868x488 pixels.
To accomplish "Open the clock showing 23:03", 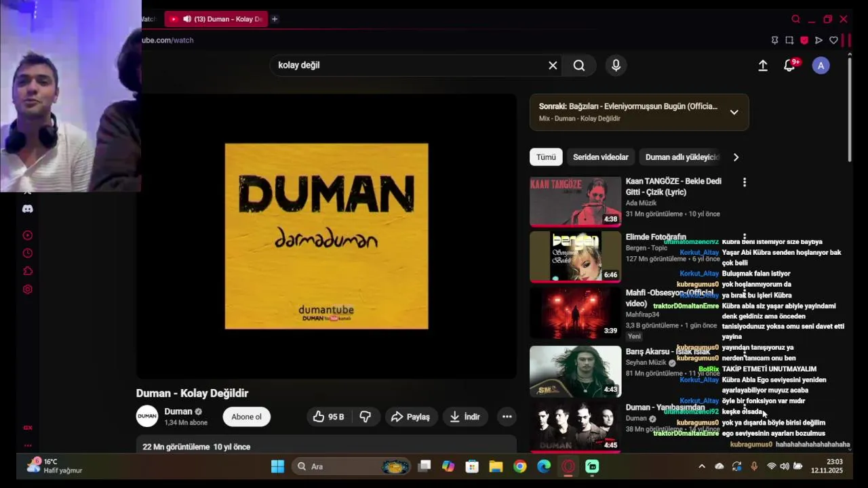I will pos(827,466).
